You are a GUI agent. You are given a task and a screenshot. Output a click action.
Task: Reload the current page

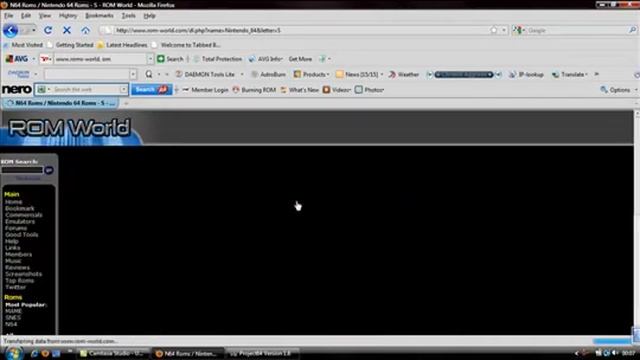coord(48,30)
